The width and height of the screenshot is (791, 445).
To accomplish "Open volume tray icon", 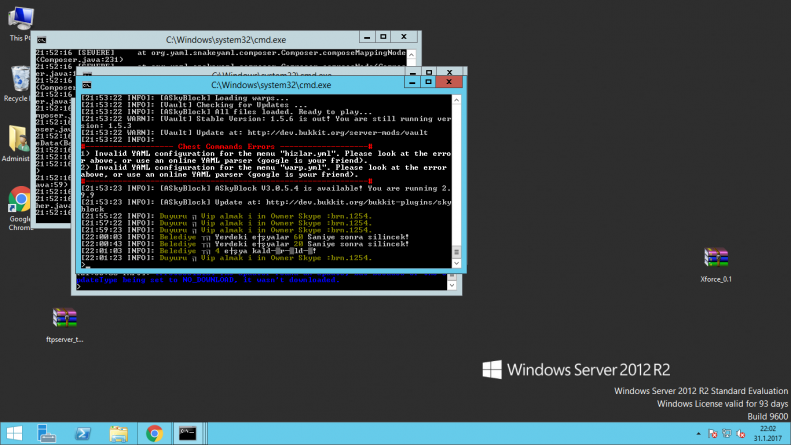I will point(741,433).
